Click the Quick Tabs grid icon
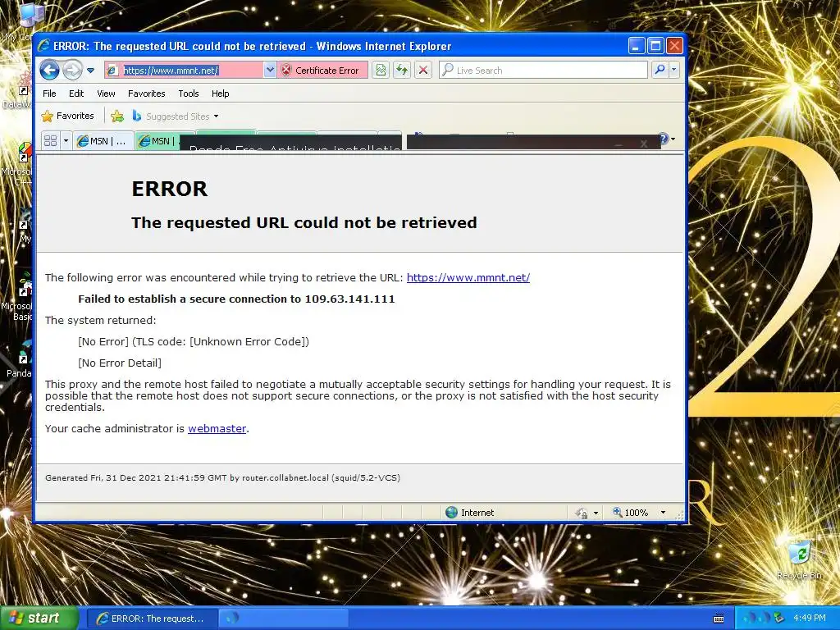Viewport: 840px width, 630px height. pyautogui.click(x=50, y=141)
